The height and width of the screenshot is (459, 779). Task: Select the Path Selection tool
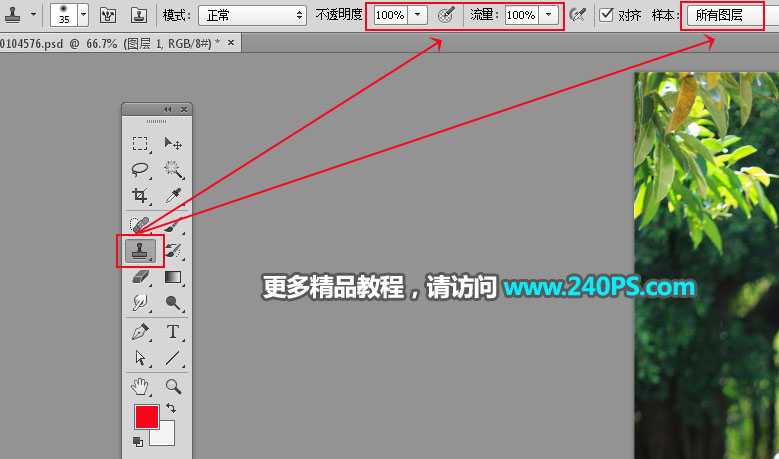click(x=140, y=358)
